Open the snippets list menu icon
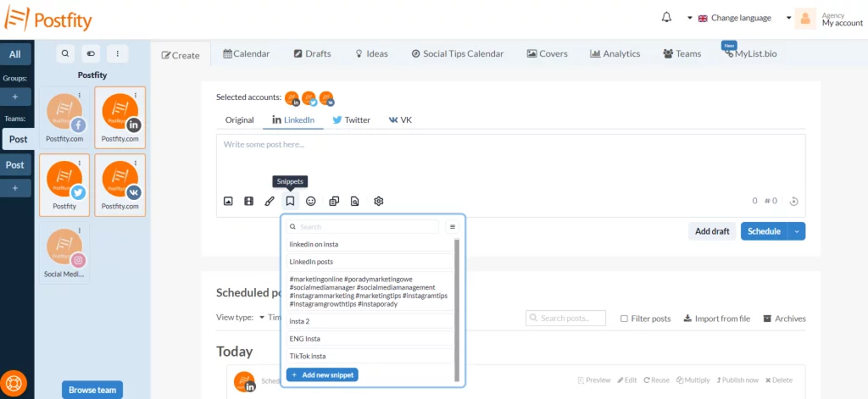Image resolution: width=868 pixels, height=399 pixels. coord(453,227)
